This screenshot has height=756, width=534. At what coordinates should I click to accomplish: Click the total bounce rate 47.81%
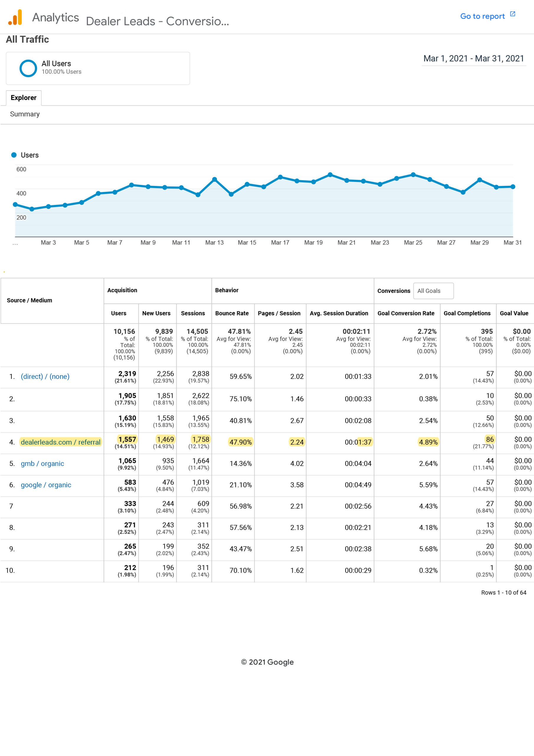pyautogui.click(x=239, y=331)
